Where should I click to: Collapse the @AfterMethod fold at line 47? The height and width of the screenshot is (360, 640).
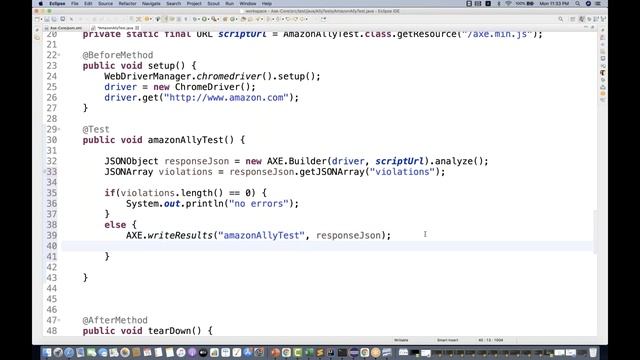click(x=59, y=320)
